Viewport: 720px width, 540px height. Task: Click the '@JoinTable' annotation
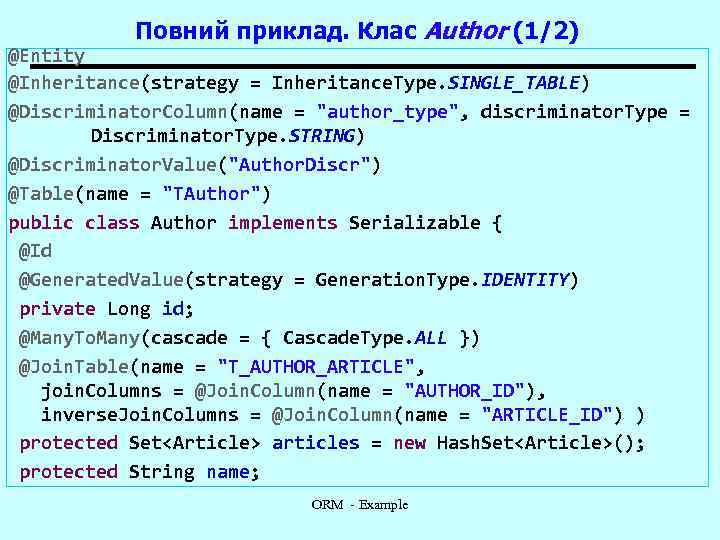[73, 367]
